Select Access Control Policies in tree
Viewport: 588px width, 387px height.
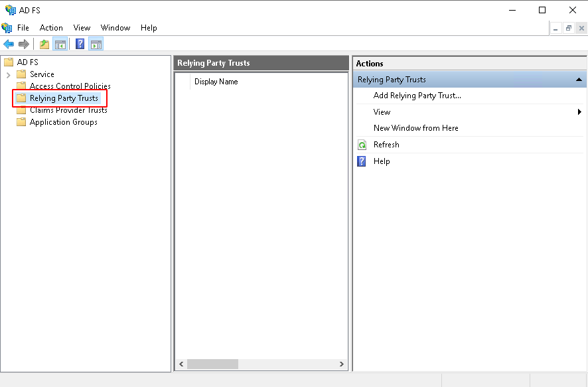click(x=70, y=86)
